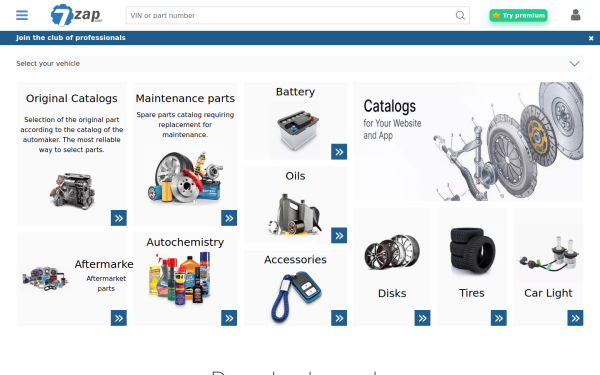This screenshot has height=375, width=600.
Task: Click the Select your vehicle chevron
Action: pos(574,64)
